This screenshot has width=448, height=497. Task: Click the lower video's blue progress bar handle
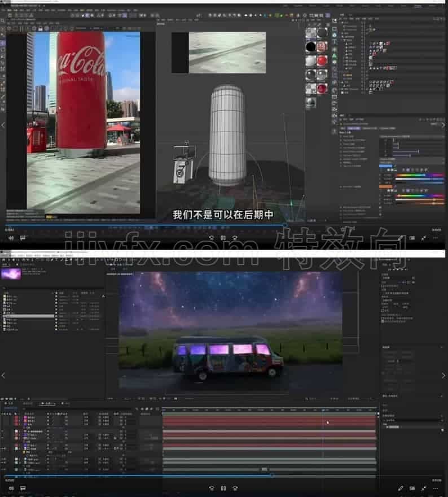271,476
